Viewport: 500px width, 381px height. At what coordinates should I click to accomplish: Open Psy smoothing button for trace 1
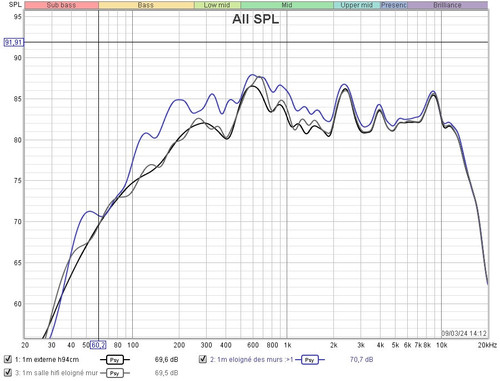(114, 360)
